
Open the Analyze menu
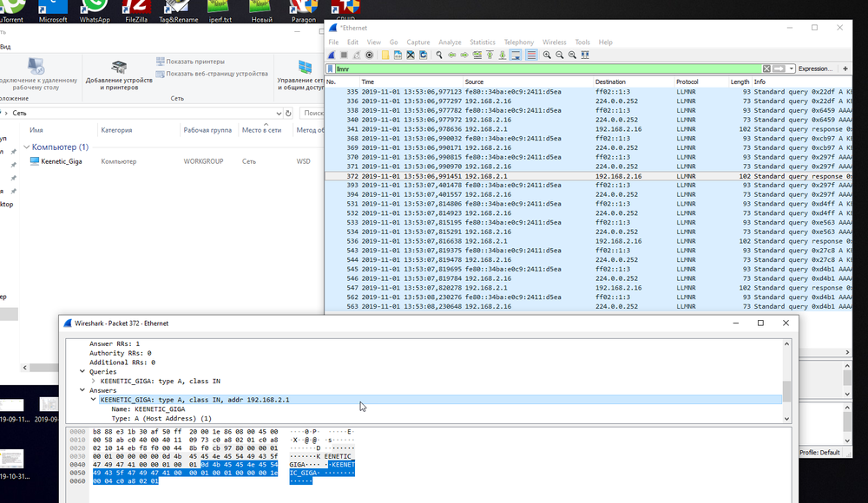450,42
